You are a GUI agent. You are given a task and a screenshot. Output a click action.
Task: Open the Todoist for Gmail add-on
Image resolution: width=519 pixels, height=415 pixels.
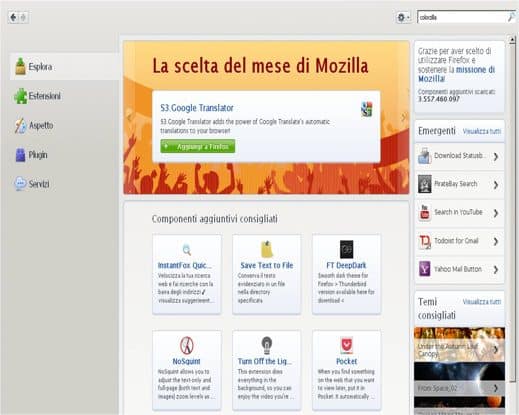coord(459,241)
